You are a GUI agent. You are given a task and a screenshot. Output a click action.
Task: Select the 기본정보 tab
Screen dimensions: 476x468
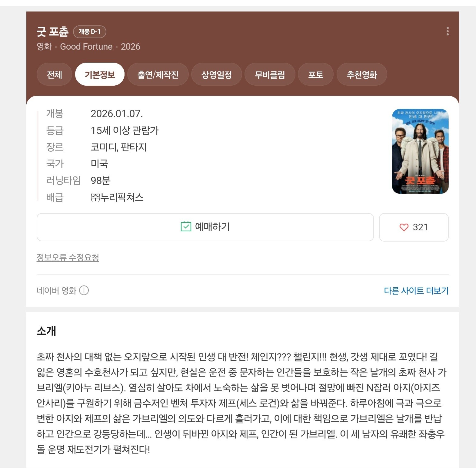pos(100,74)
